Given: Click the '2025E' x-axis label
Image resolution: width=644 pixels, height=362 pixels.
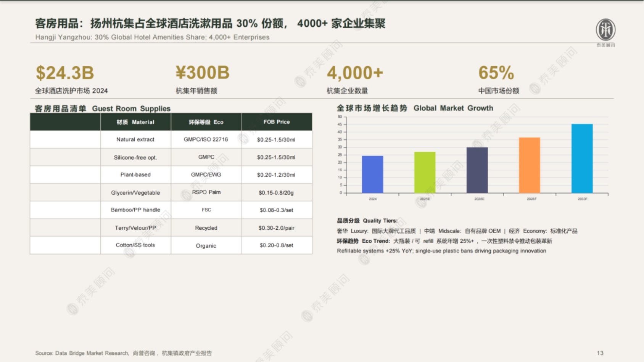Looking at the screenshot, I should 425,199.
